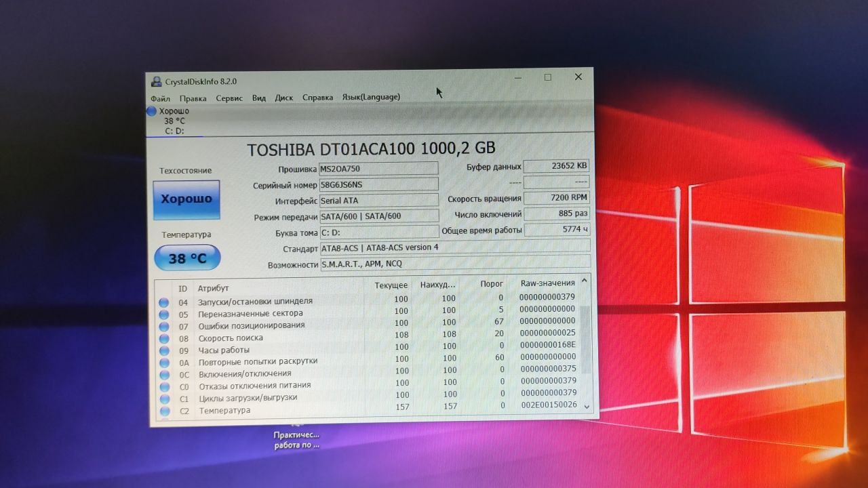Image resolution: width=868 pixels, height=488 pixels.
Task: Click the status circle for attribute C0
Action: [164, 387]
